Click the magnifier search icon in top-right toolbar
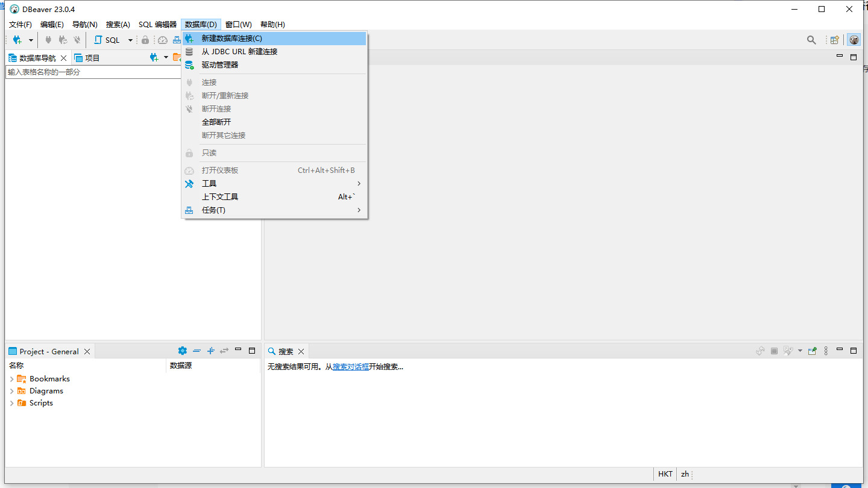Viewport: 868px width, 488px height. (x=811, y=40)
